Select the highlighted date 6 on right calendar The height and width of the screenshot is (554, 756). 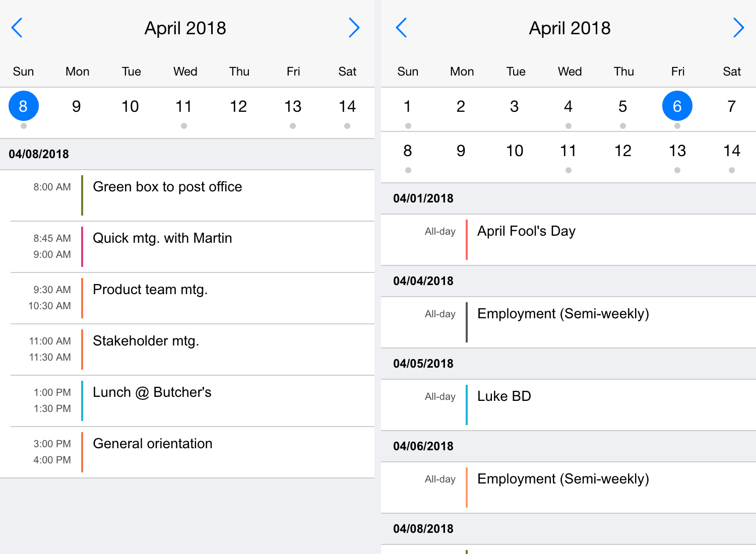677,106
